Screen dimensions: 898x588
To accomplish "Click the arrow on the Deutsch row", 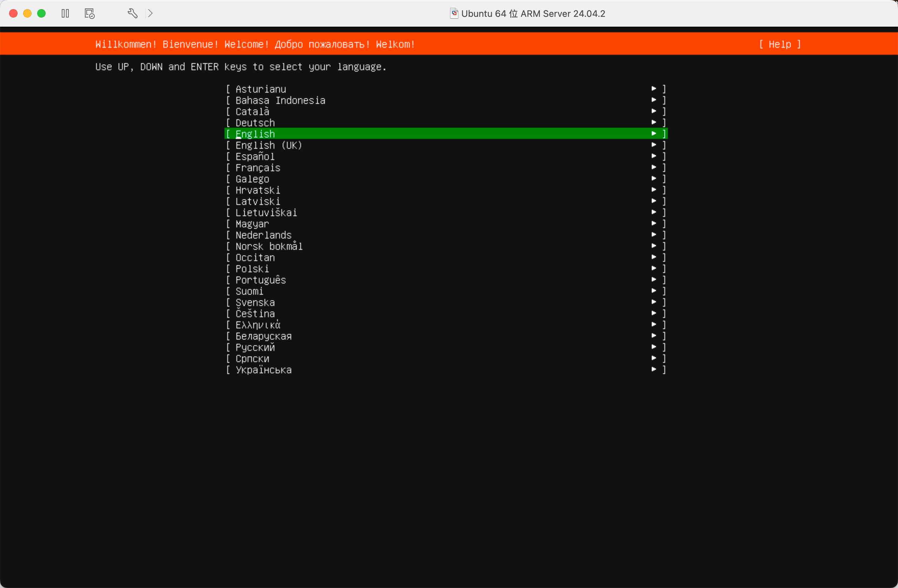I will pyautogui.click(x=654, y=122).
